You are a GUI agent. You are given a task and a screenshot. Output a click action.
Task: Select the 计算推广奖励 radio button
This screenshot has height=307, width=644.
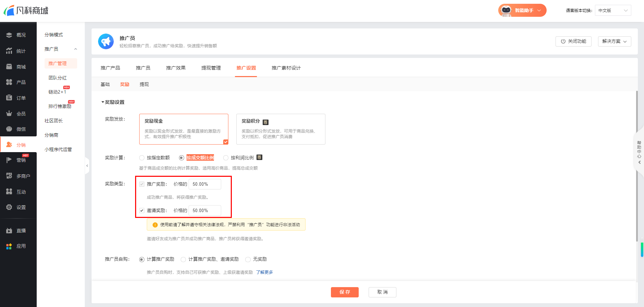click(142, 259)
